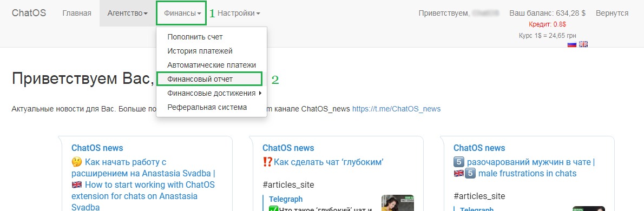
Task: Open ChatOS news heading in middle card
Action: pyautogui.click(x=288, y=148)
